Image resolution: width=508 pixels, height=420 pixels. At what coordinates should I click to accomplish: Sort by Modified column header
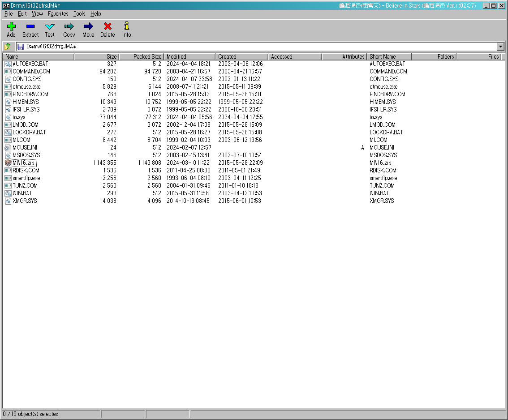[x=189, y=57]
